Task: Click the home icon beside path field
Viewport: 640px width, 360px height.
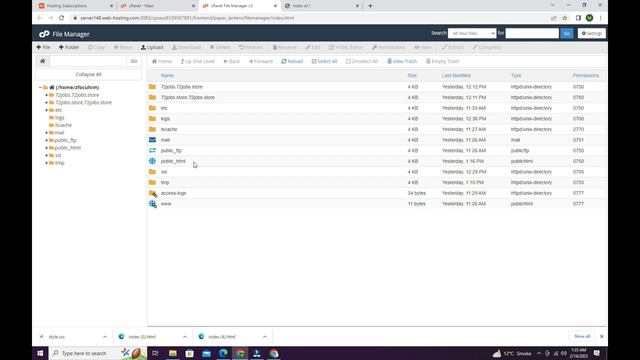Action: 42,61
